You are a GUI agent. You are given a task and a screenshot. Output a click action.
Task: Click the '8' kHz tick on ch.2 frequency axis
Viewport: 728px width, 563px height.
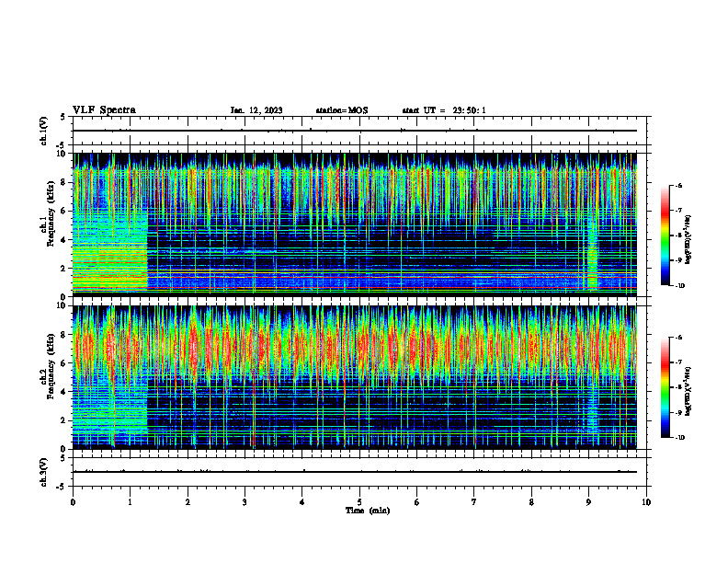coord(64,335)
